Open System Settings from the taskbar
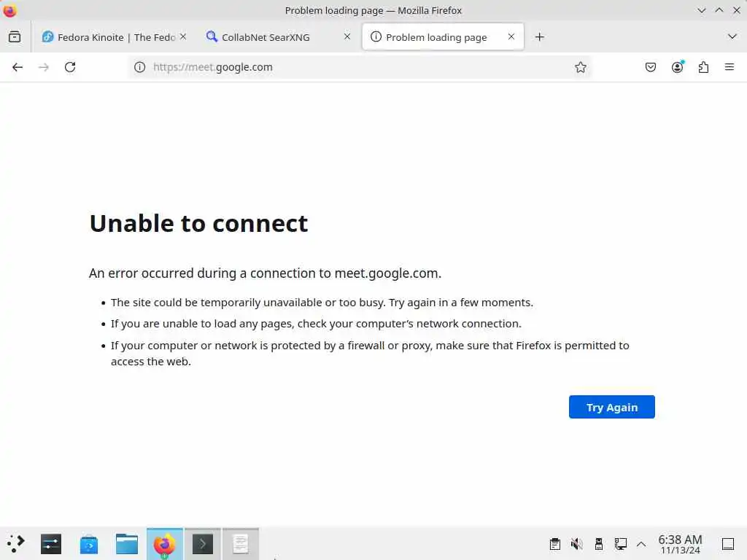747x560 pixels. (51, 544)
